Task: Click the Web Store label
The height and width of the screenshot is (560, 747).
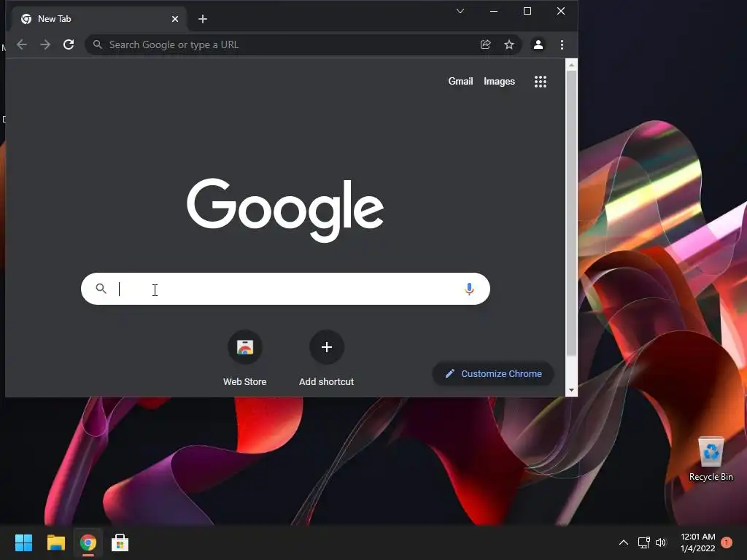Action: pyautogui.click(x=245, y=381)
